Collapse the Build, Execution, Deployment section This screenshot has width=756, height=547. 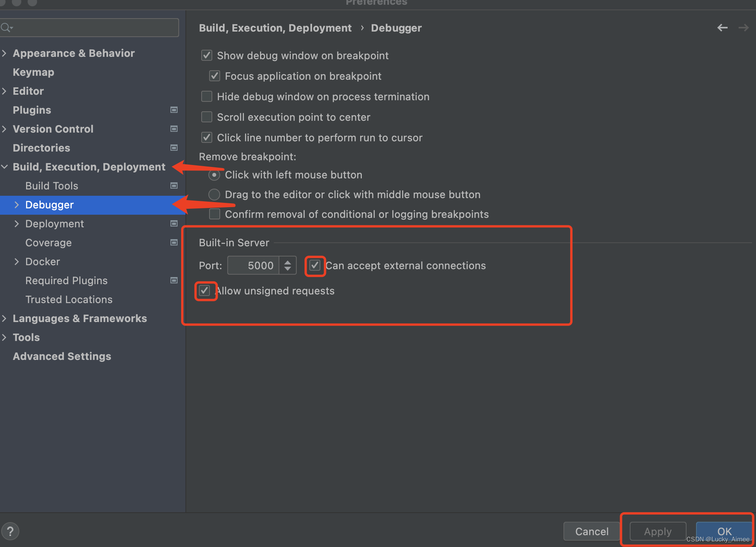coord(4,167)
